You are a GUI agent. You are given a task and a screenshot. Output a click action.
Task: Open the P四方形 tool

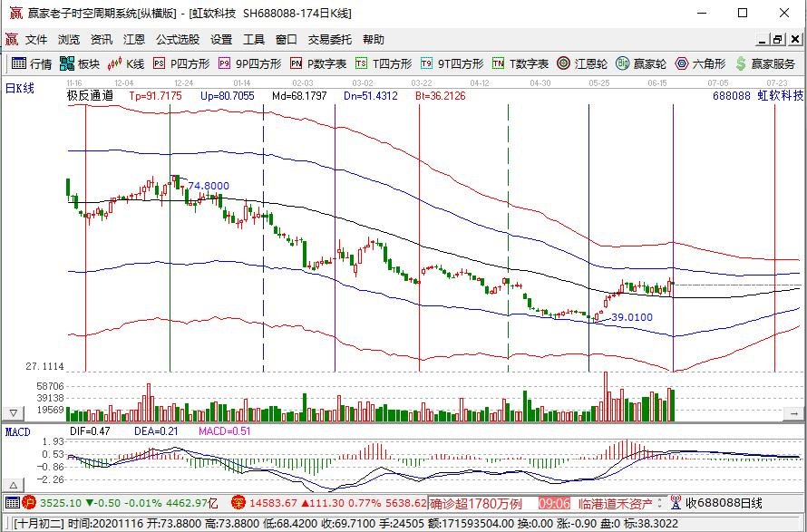[181, 63]
